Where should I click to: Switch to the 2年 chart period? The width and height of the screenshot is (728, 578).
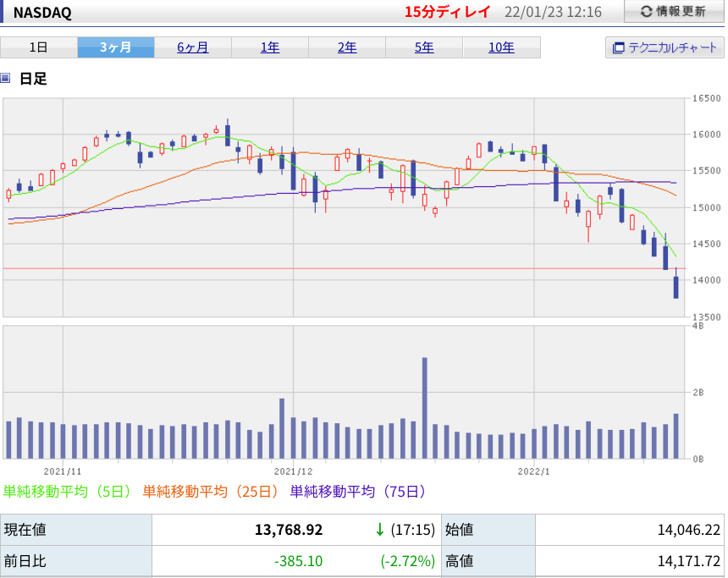tap(347, 47)
